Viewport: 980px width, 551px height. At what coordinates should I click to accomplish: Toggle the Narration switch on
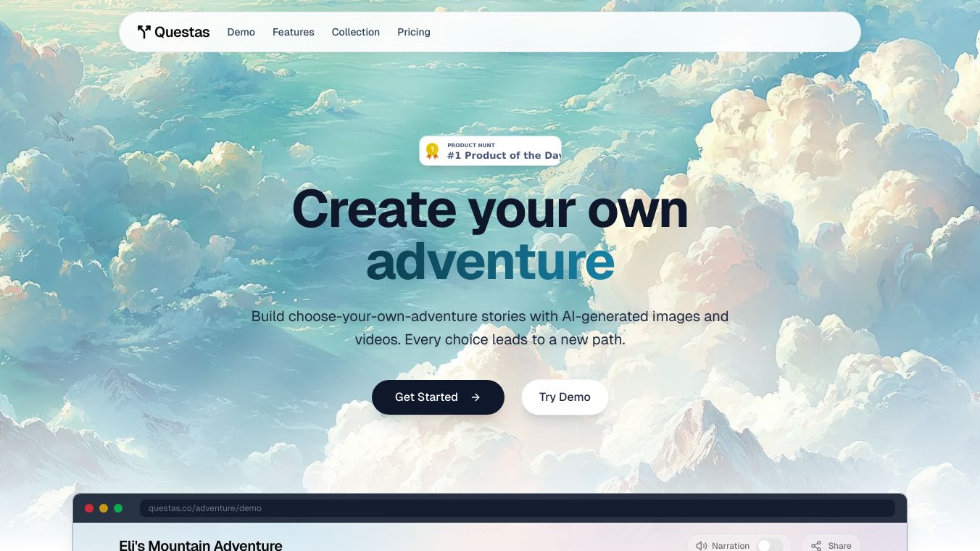tap(770, 545)
